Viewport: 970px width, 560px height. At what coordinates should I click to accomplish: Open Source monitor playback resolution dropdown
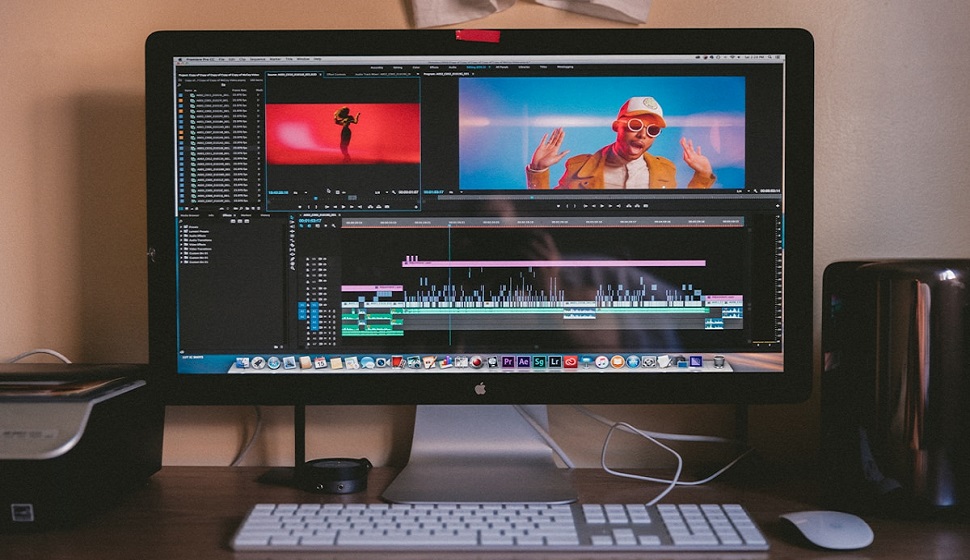pos(382,192)
